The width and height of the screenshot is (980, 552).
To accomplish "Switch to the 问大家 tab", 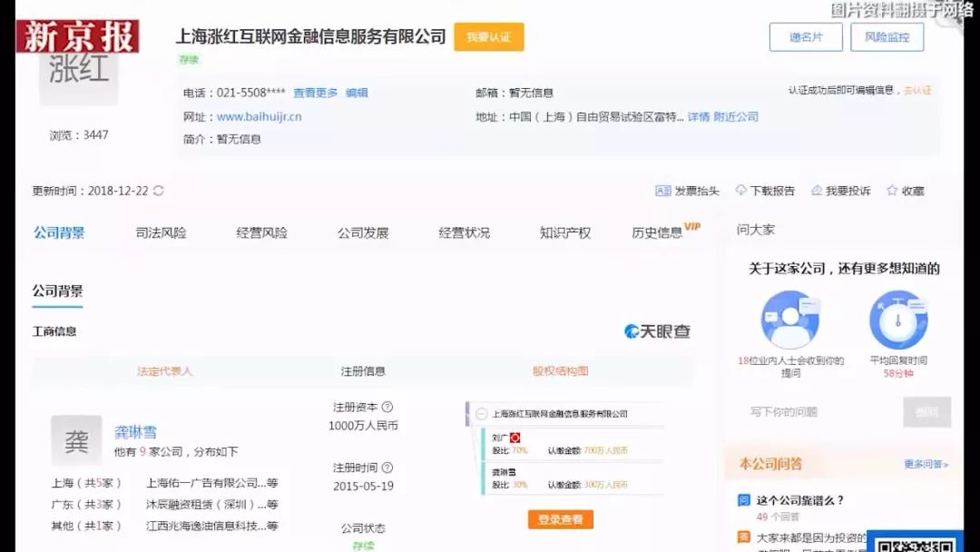I will (x=756, y=230).
